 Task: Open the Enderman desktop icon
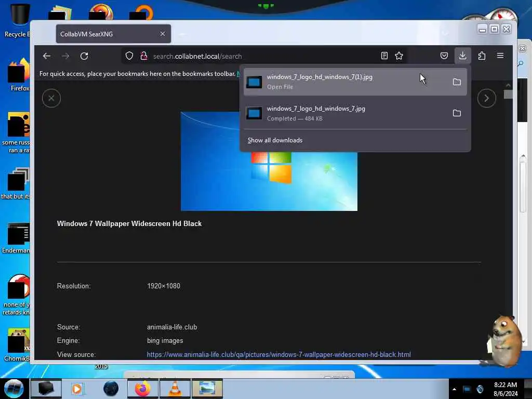point(17,238)
